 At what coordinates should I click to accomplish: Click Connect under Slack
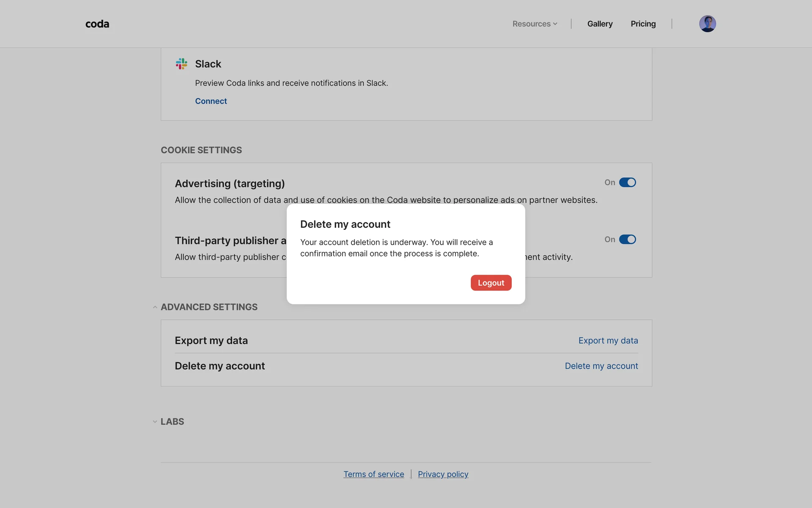211,101
